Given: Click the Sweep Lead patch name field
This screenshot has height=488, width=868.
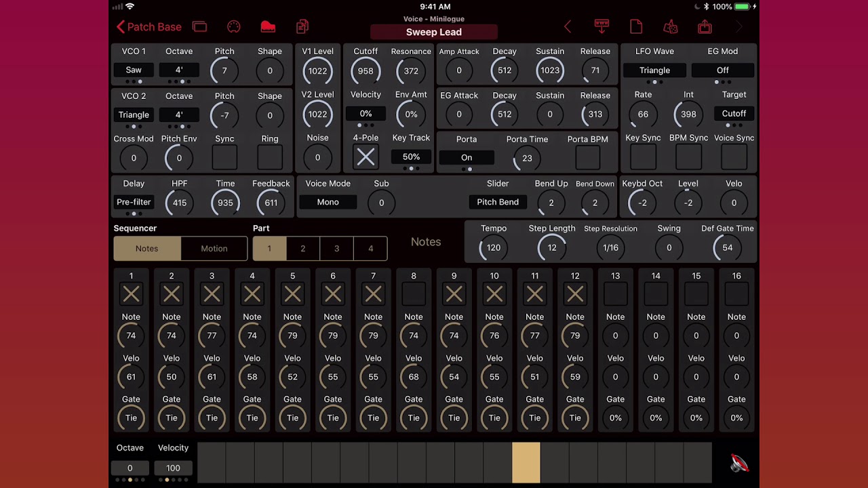Looking at the screenshot, I should click(434, 32).
